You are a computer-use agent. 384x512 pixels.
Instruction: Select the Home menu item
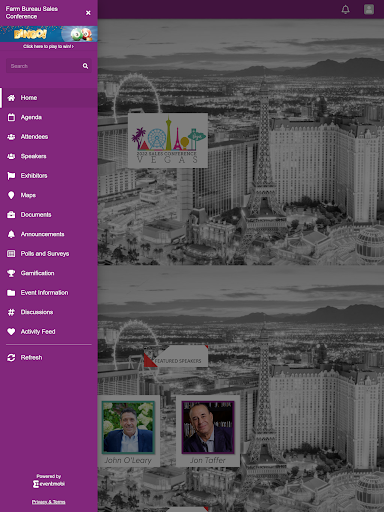click(49, 98)
